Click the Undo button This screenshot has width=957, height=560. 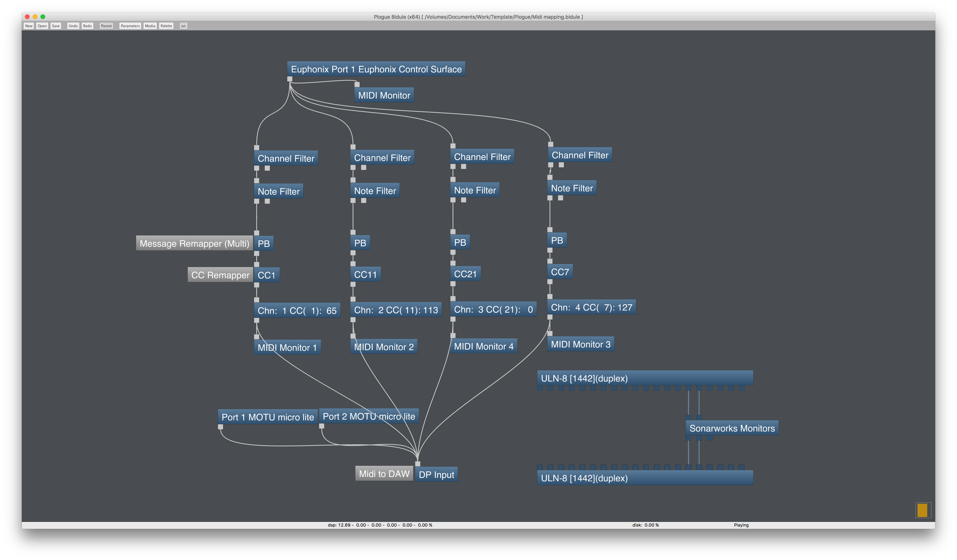(73, 26)
